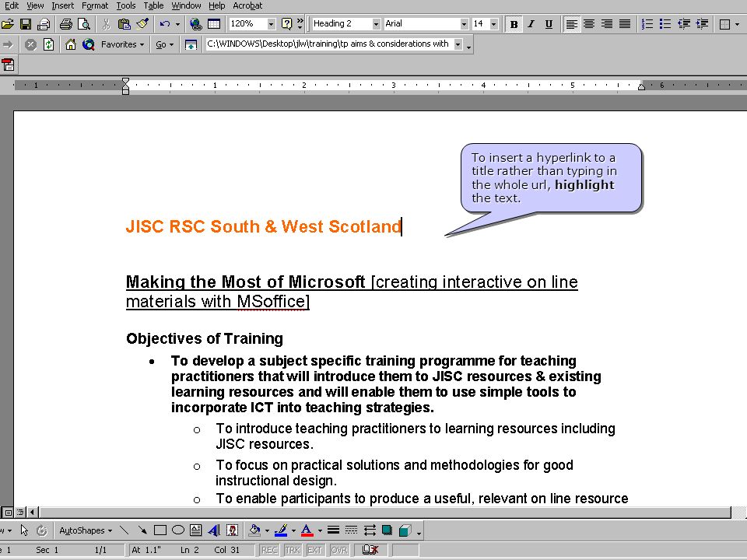This screenshot has height=560, width=747.
Task: Open the AutoShapes menu
Action: click(86, 530)
